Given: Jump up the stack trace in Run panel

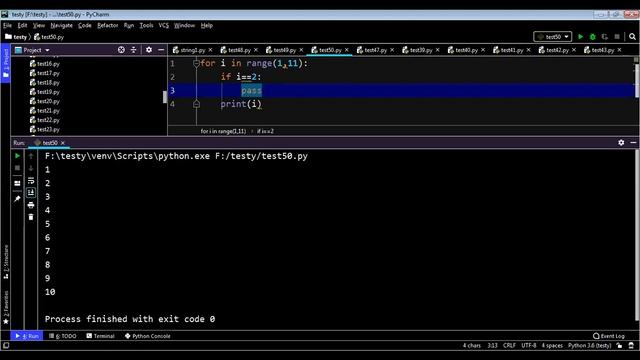Looking at the screenshot, I should 31,156.
